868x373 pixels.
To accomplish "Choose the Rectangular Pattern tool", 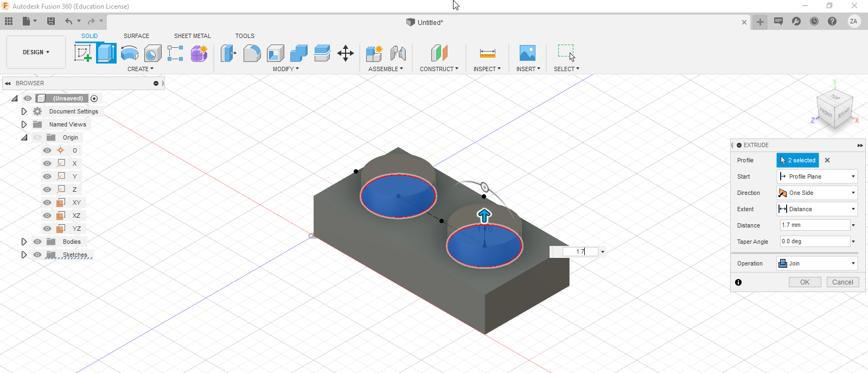I will tap(175, 53).
